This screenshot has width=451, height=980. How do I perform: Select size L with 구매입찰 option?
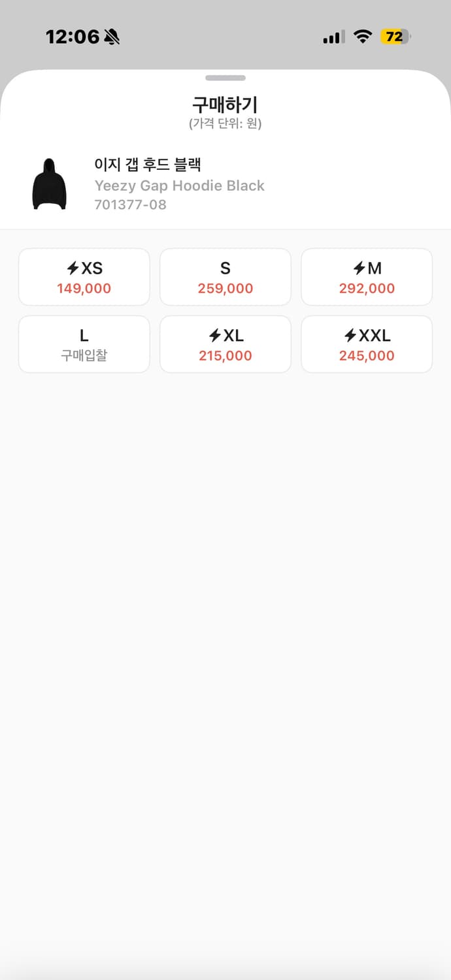[x=84, y=344]
